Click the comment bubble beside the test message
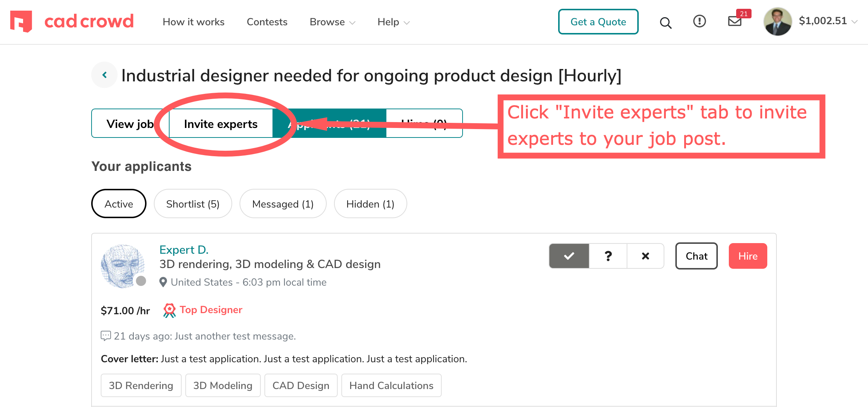Image resolution: width=868 pixels, height=407 pixels. pyautogui.click(x=105, y=335)
